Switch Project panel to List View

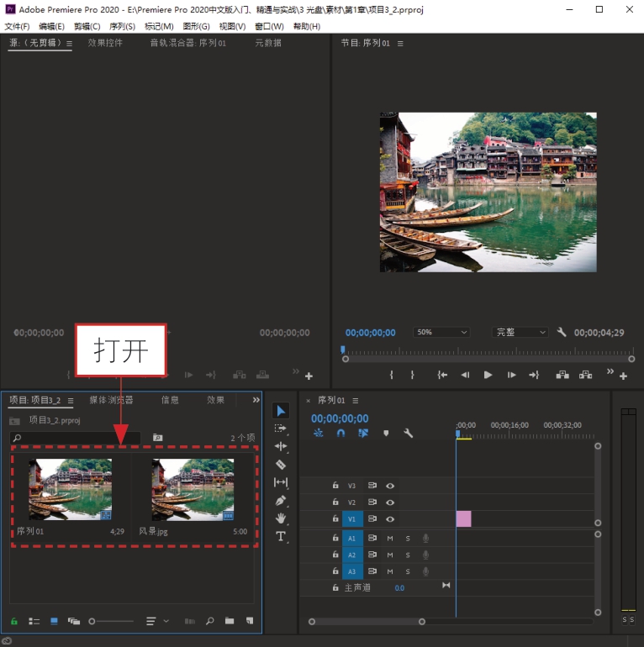[x=34, y=621]
